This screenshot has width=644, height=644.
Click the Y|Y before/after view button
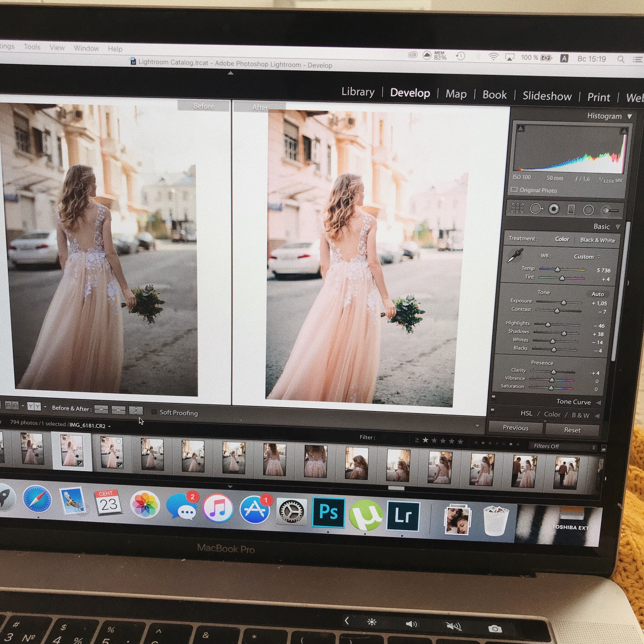click(x=34, y=406)
